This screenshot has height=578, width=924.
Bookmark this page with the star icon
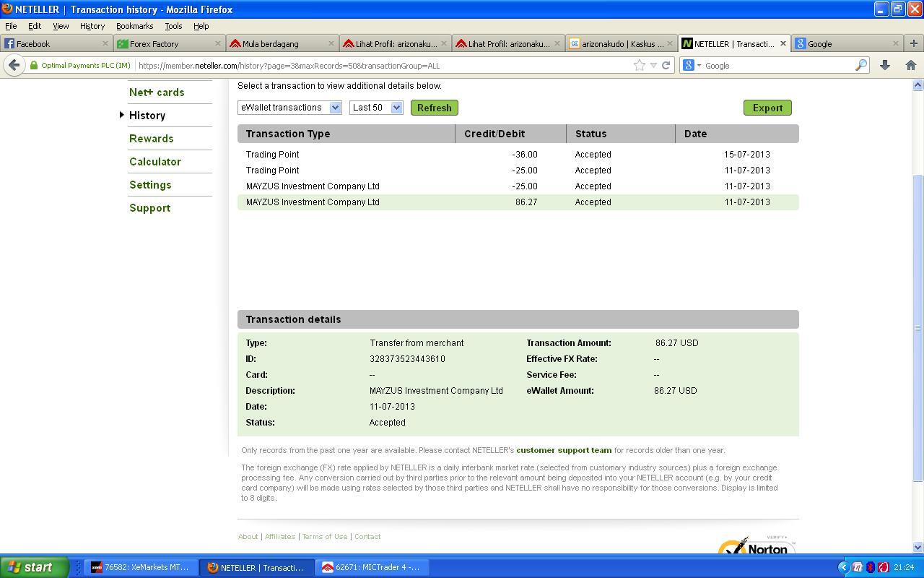click(x=639, y=65)
